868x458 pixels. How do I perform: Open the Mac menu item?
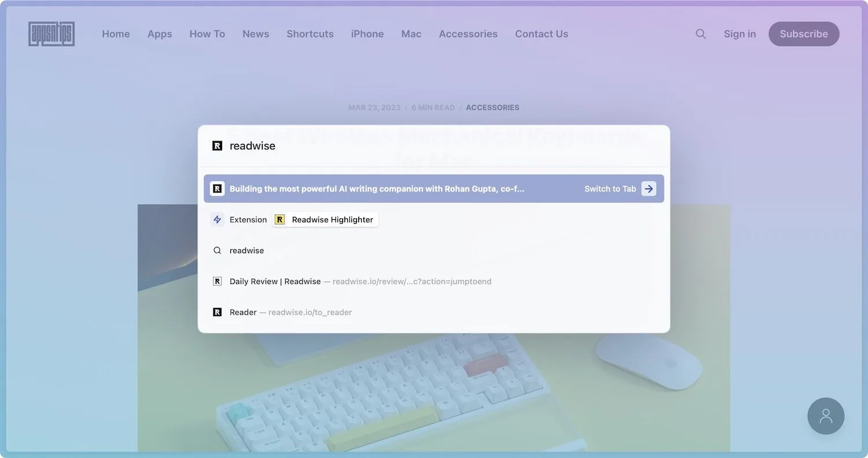(411, 34)
